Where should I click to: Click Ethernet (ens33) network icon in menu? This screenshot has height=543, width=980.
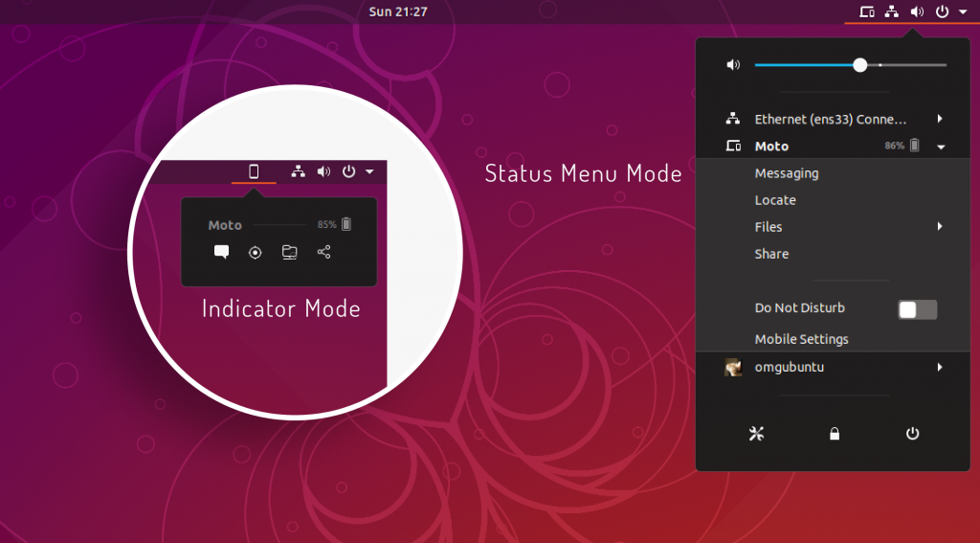[732, 118]
